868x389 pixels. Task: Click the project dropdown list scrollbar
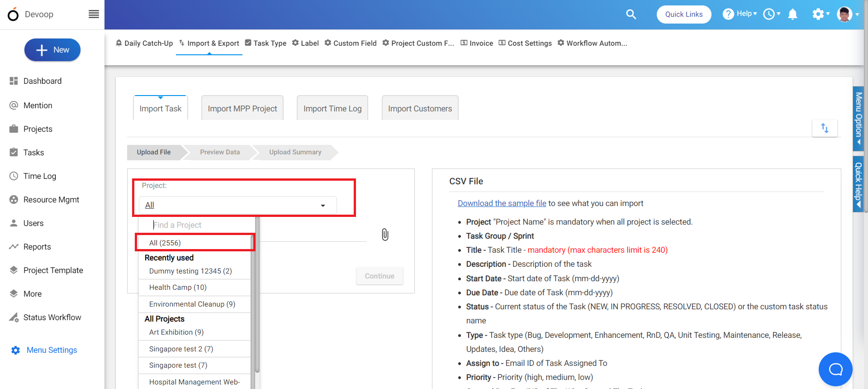pyautogui.click(x=257, y=294)
